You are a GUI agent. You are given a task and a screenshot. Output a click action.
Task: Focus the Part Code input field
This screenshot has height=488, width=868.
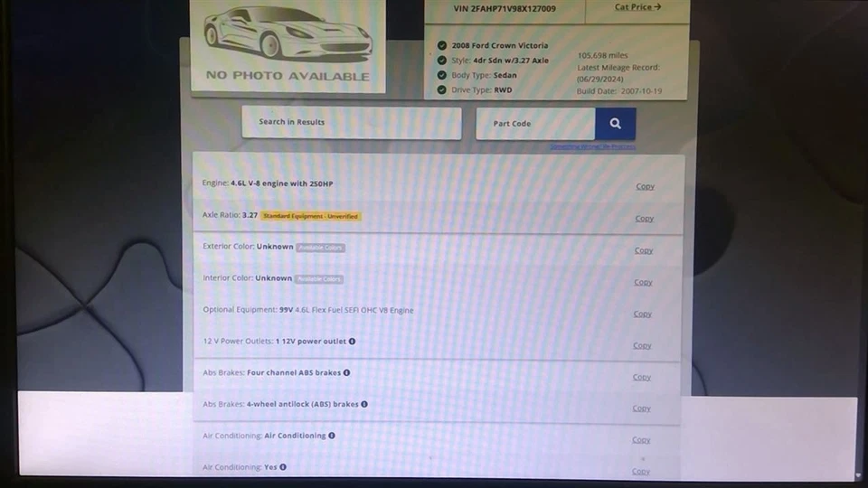click(535, 124)
